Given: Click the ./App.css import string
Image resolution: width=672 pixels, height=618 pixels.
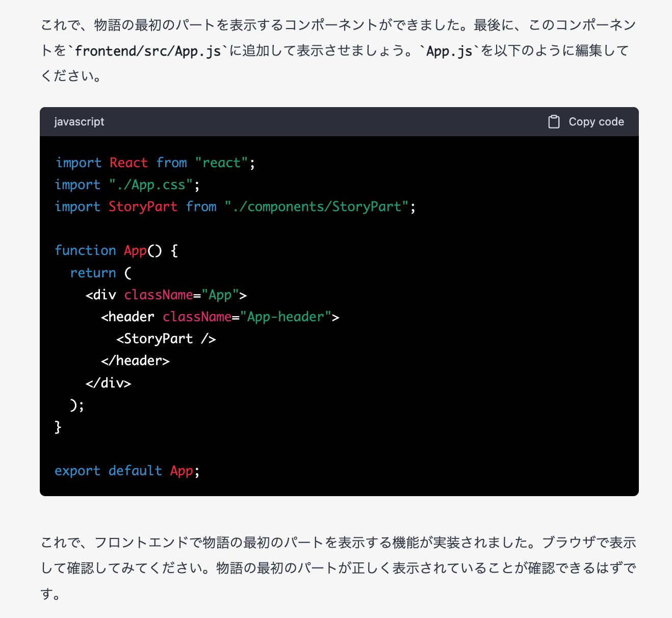Looking at the screenshot, I should point(150,185).
